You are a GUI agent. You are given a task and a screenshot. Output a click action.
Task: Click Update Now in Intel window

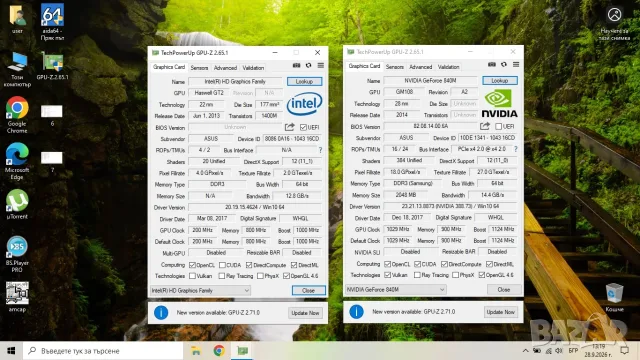pos(305,313)
